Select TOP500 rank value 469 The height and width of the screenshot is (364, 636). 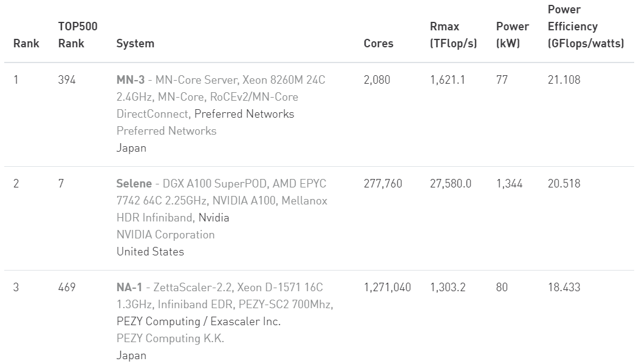point(67,288)
